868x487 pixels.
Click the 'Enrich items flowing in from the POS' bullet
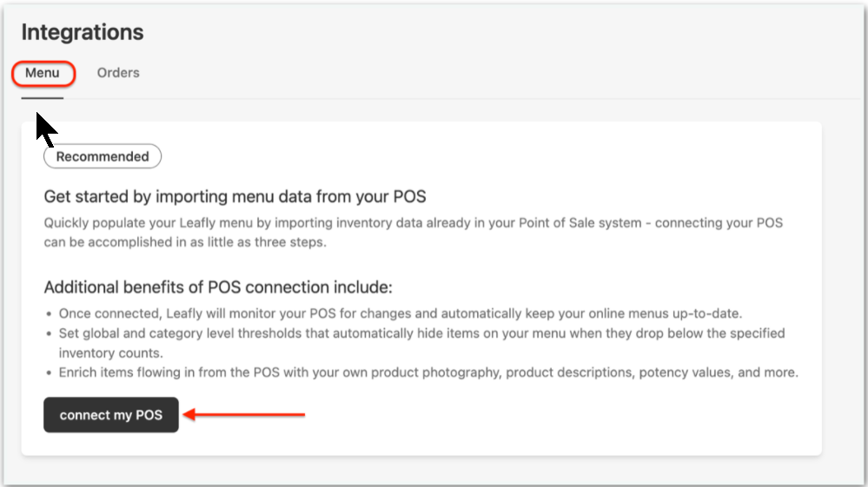click(427, 372)
